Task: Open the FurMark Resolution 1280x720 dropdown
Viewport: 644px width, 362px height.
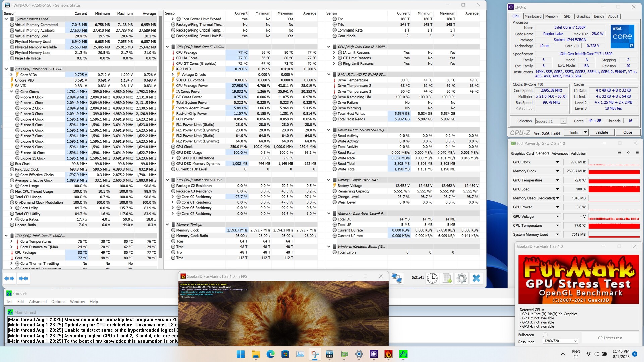Action: click(x=560, y=341)
